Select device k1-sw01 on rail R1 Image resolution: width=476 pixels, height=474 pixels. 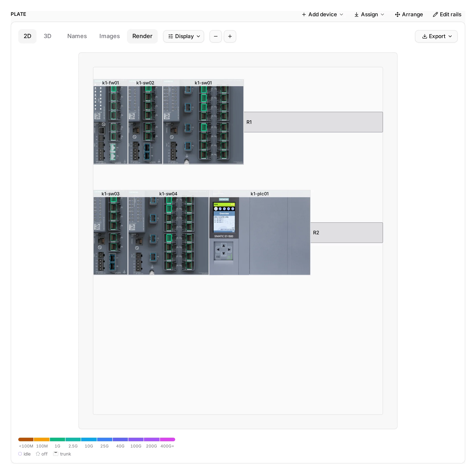click(203, 122)
